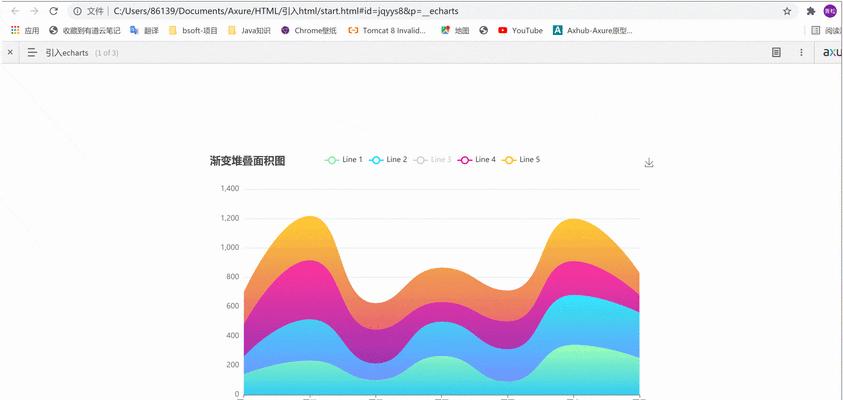843x400 pixels.
Task: Open the 阅读 reading list button
Action: pyautogui.click(x=826, y=31)
